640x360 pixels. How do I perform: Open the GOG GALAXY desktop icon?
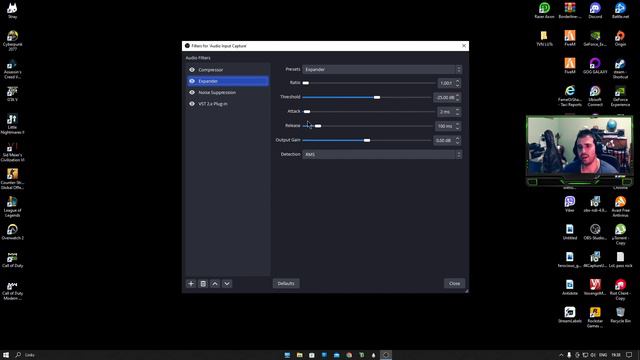595,66
